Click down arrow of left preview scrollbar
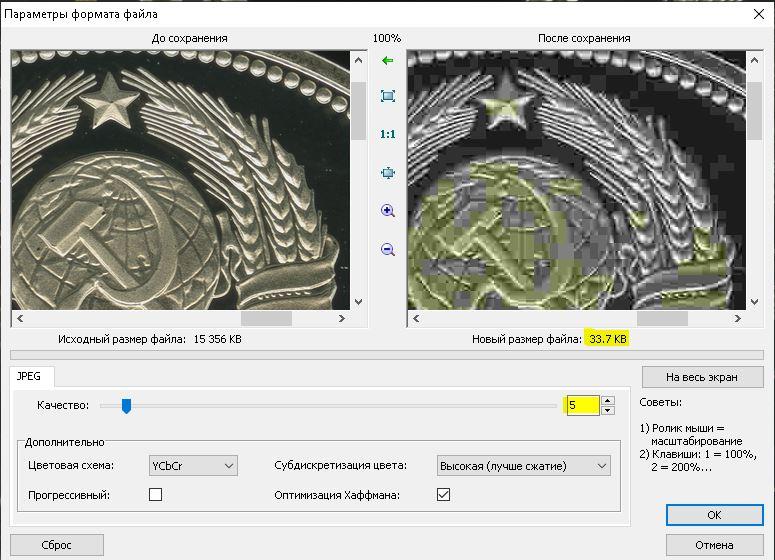Viewport: 775px width, 560px height. tap(359, 302)
